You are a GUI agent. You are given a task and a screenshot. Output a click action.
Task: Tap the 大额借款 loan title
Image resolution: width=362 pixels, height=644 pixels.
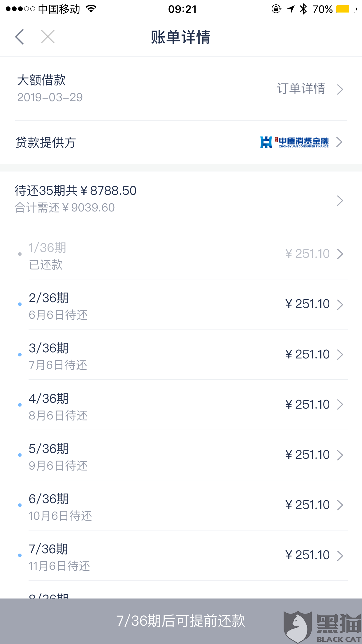[41, 80]
